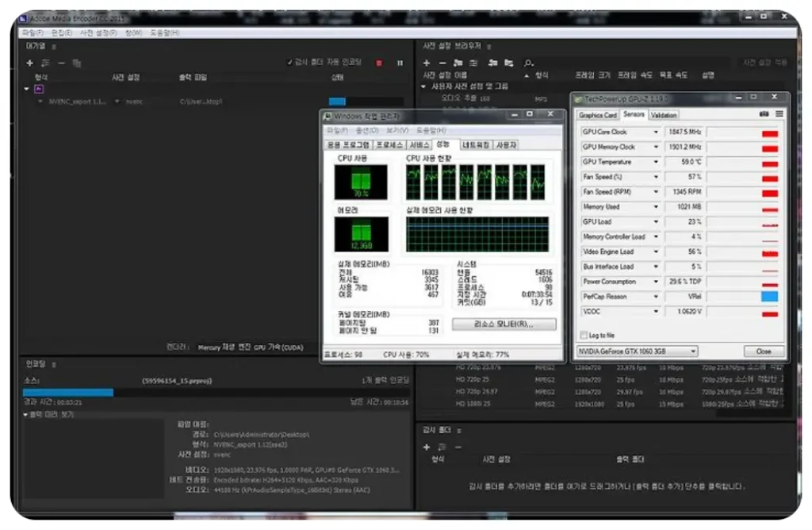Click the Premiere Pro source icon in queue
The height and width of the screenshot is (530, 812).
point(39,89)
